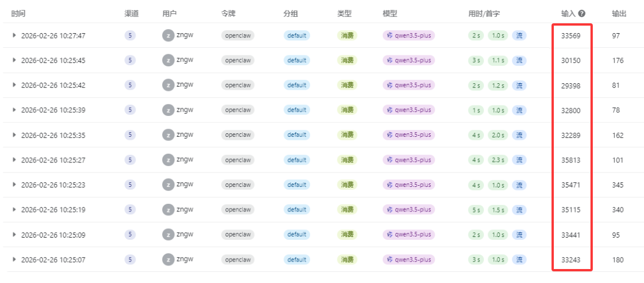Click the help icon beside 输入 header
Screen dimensions: 644x283
pos(581,13)
